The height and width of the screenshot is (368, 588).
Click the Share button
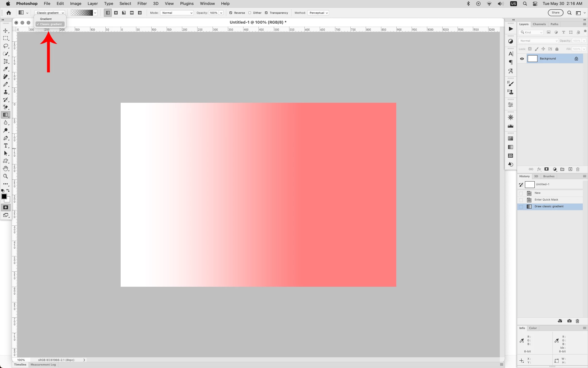click(x=555, y=13)
